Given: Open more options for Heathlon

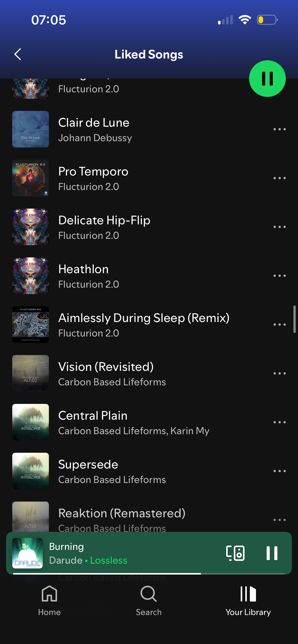Looking at the screenshot, I should click(x=279, y=276).
